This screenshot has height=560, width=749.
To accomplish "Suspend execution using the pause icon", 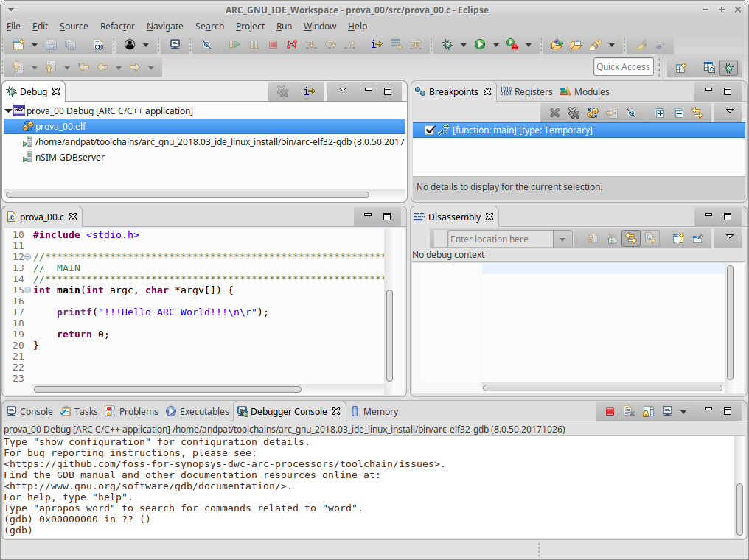I will tap(254, 44).
